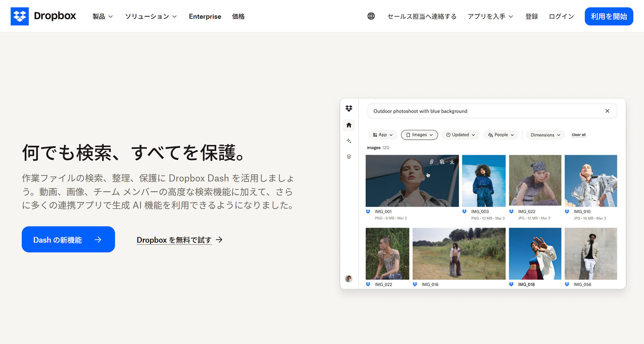
Task: Open the globe language selector
Action: click(371, 16)
